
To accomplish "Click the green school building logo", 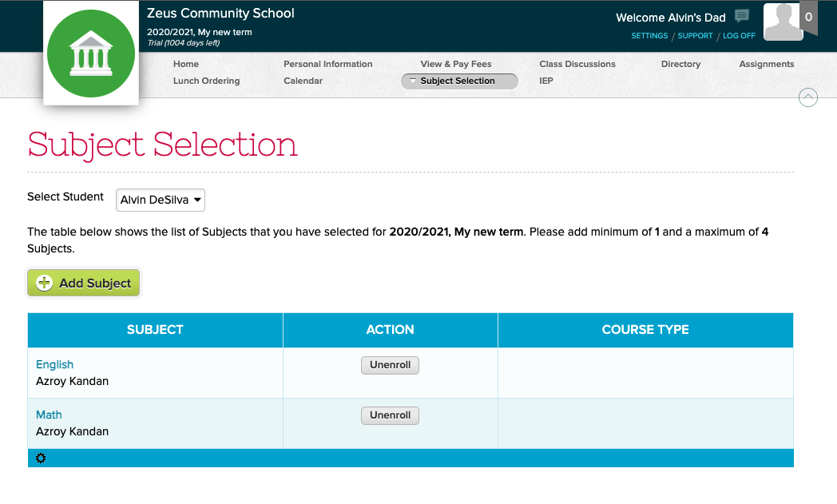I will pos(91,54).
